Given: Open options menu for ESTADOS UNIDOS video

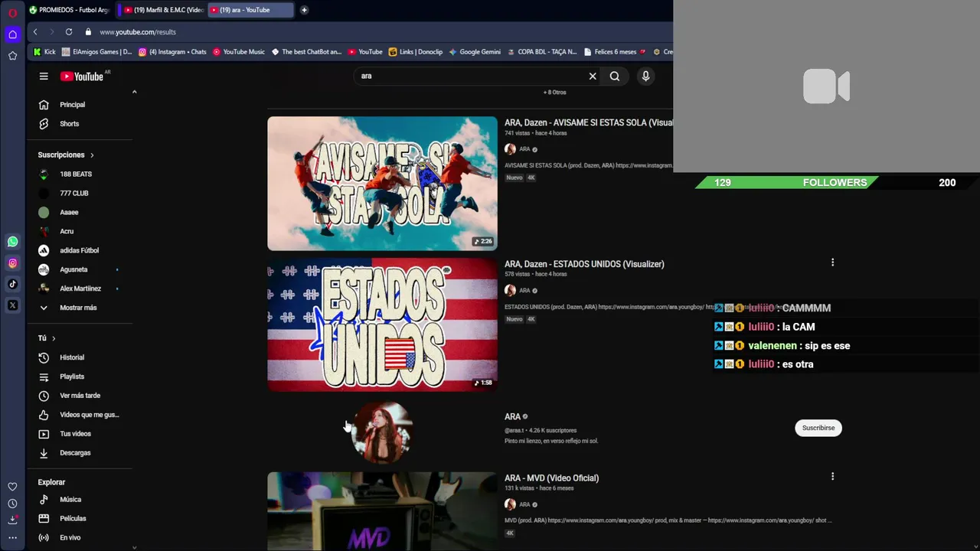Looking at the screenshot, I should pos(832,262).
